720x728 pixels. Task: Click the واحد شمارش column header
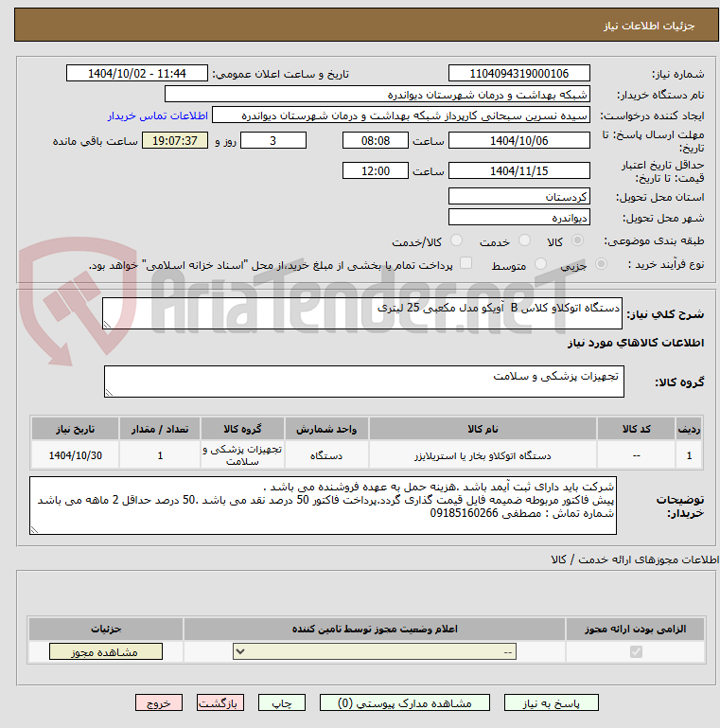[326, 429]
